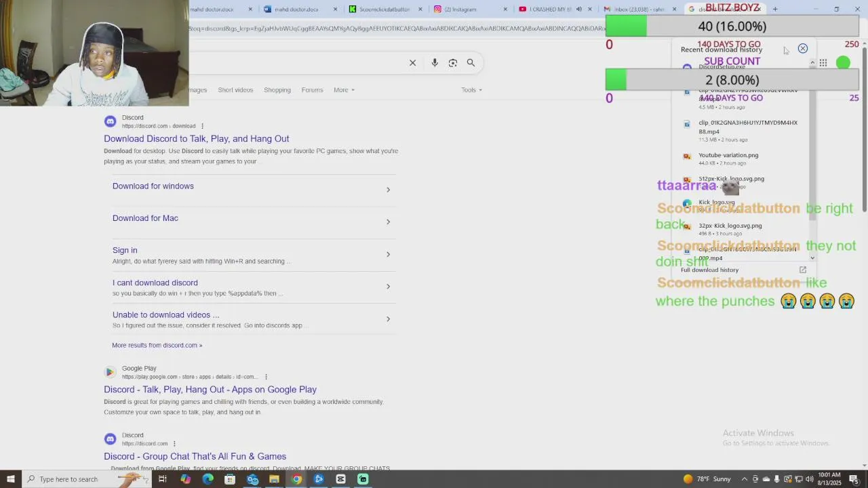Open 'Download for windows' sitelink
Image resolution: width=868 pixels, height=488 pixels.
point(153,186)
